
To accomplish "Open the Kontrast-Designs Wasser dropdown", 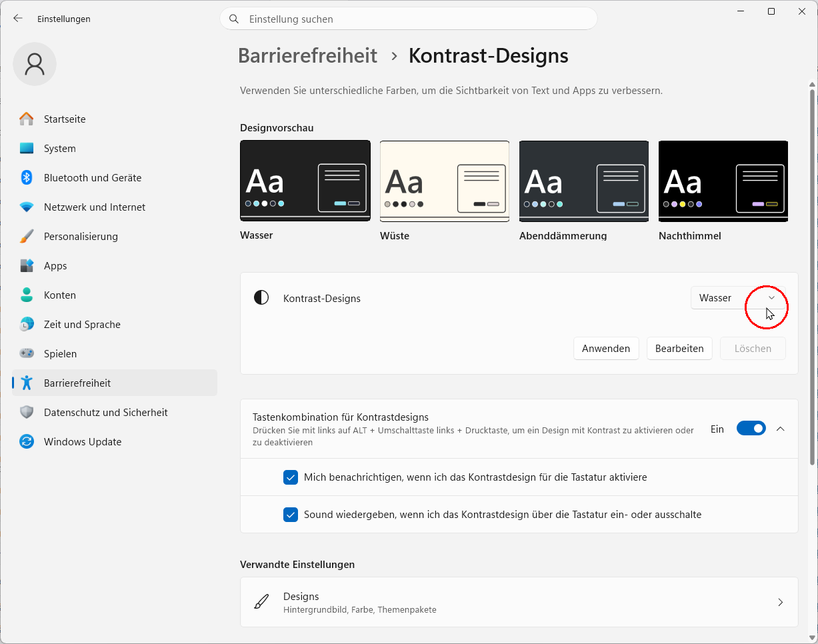I will pos(738,298).
